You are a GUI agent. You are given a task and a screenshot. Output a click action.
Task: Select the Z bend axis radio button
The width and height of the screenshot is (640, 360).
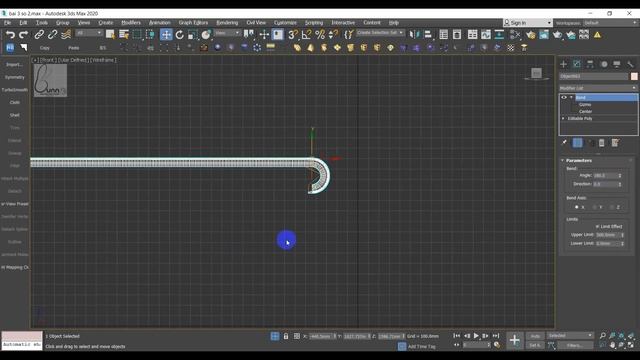[611, 207]
